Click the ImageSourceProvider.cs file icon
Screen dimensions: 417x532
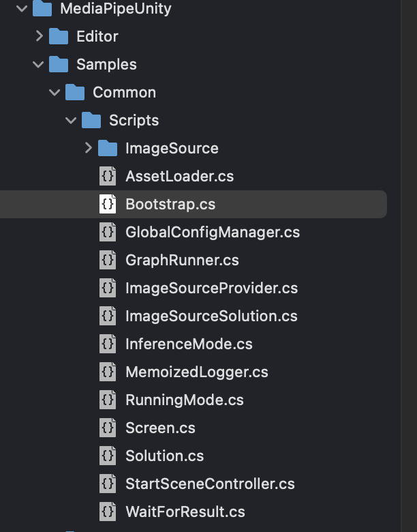point(108,288)
